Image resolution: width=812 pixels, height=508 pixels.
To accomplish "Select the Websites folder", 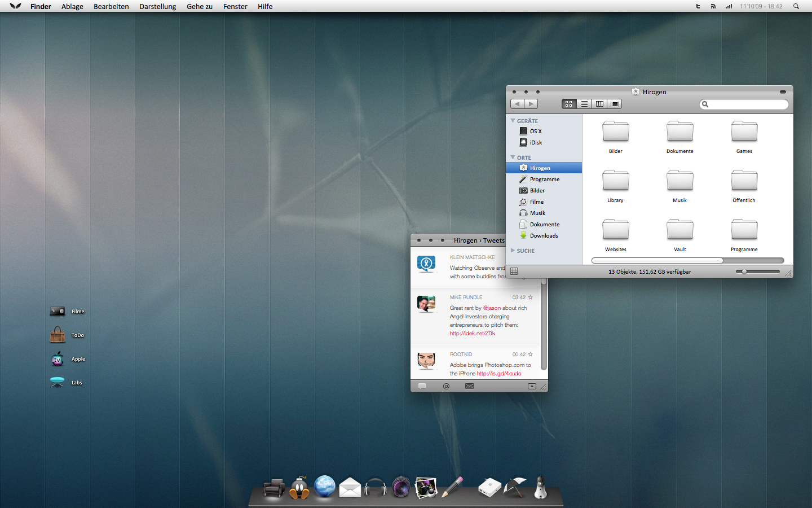I will (616, 229).
